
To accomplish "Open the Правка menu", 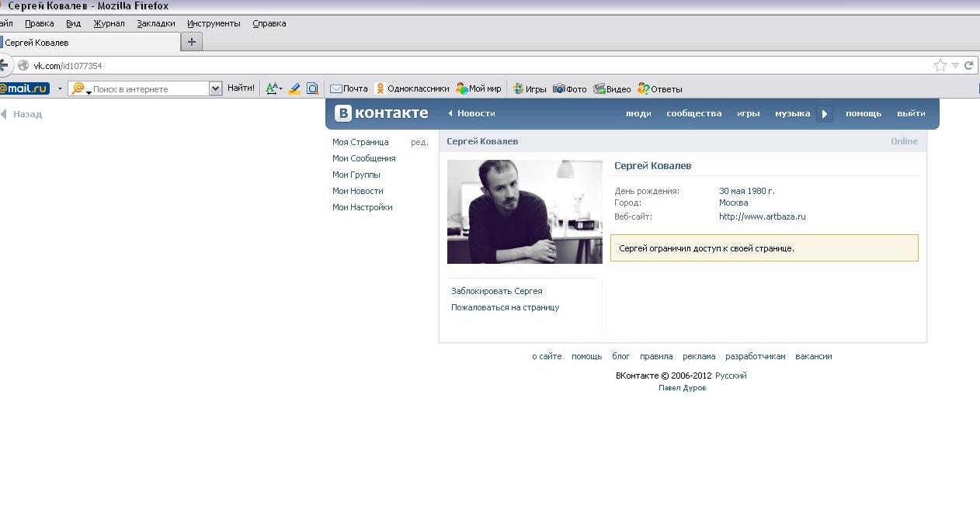I will [40, 23].
